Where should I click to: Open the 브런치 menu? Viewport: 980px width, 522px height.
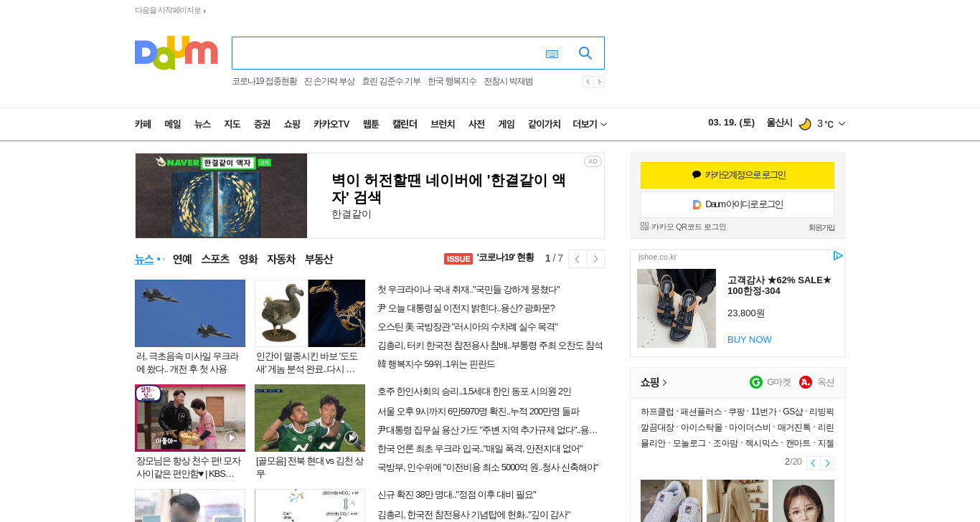pos(443,124)
